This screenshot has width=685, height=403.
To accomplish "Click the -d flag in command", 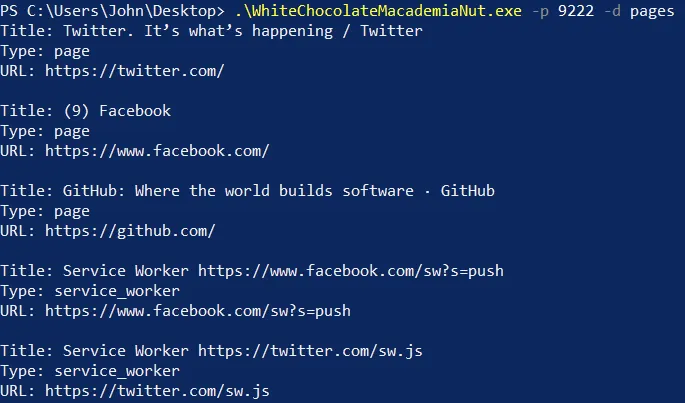I will coord(612,10).
